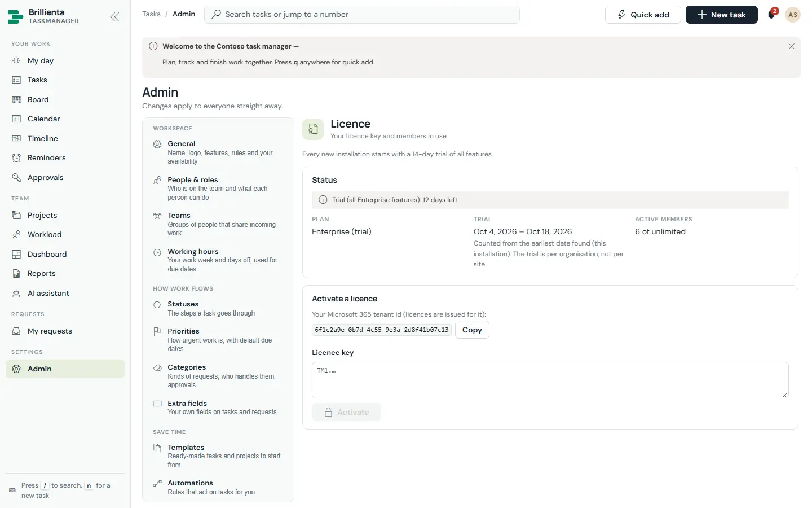The image size is (812, 508).
Task: Click the Board grid icon in sidebar
Action: point(16,99)
